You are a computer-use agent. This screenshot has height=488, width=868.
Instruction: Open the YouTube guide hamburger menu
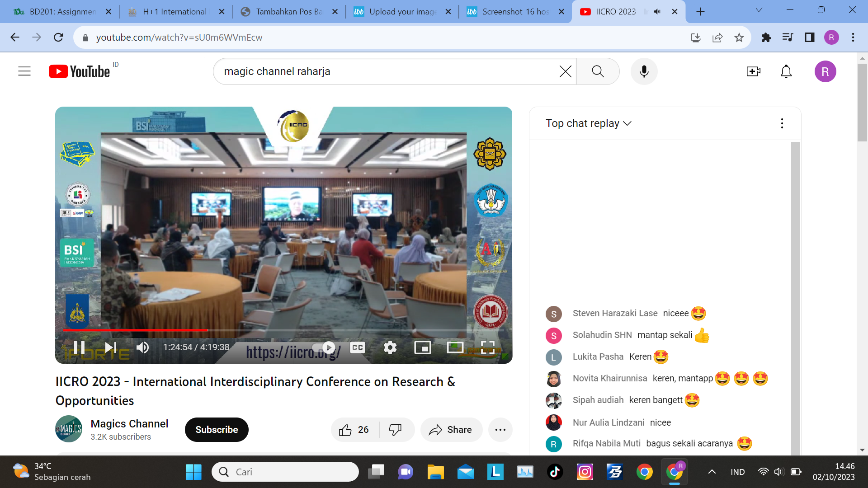pos(24,71)
